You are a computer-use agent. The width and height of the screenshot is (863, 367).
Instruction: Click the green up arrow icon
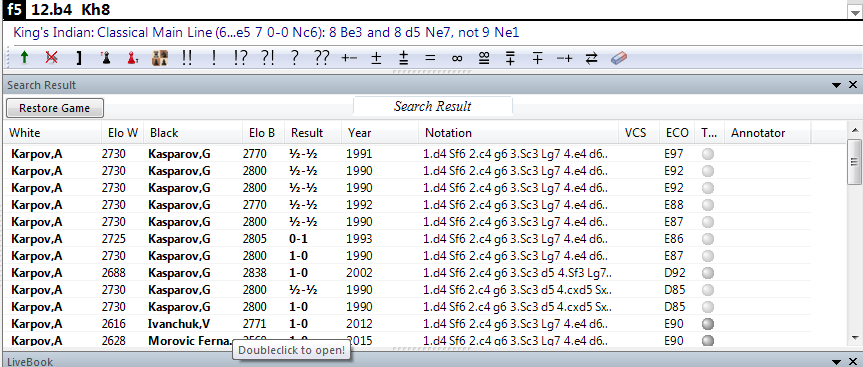point(24,58)
